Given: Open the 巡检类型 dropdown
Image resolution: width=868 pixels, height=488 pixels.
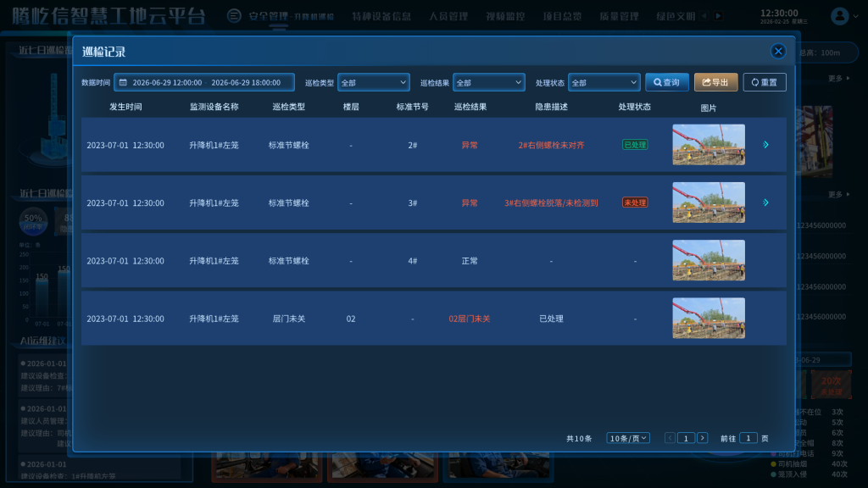Looking at the screenshot, I should 374,83.
